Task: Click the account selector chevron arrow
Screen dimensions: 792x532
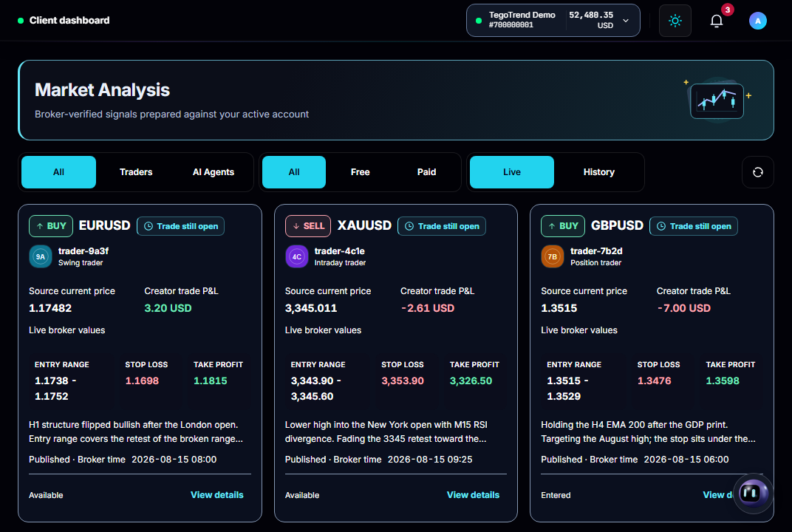Action: point(626,21)
